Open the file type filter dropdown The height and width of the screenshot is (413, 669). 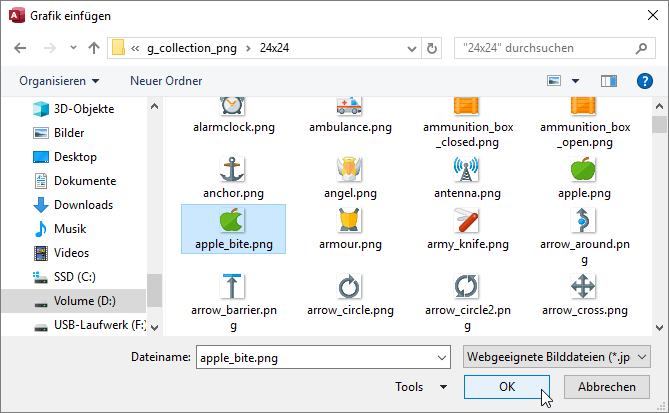click(557, 357)
